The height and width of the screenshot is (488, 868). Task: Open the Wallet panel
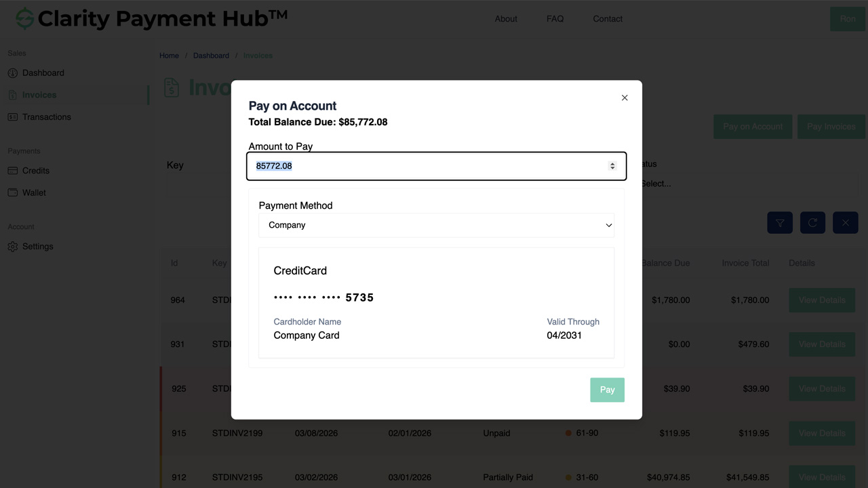(x=33, y=192)
